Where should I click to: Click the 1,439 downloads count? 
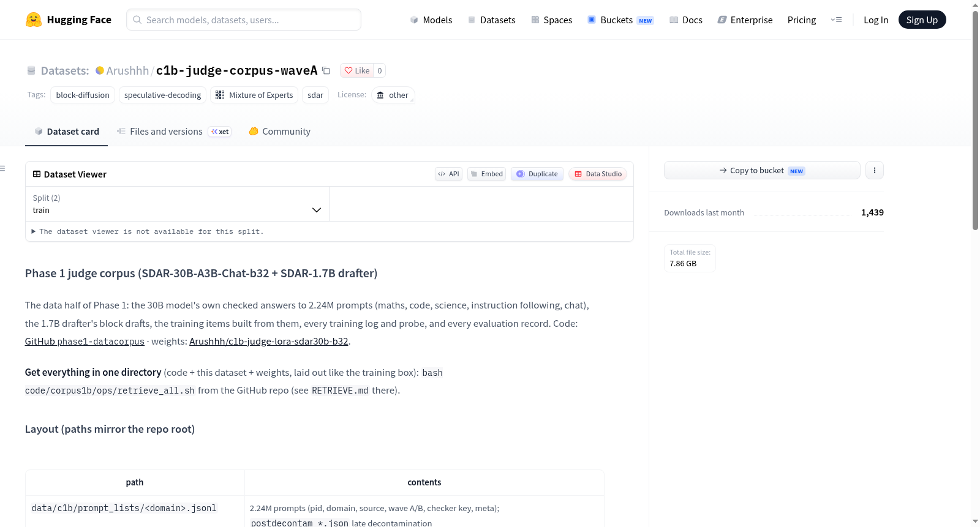(872, 212)
